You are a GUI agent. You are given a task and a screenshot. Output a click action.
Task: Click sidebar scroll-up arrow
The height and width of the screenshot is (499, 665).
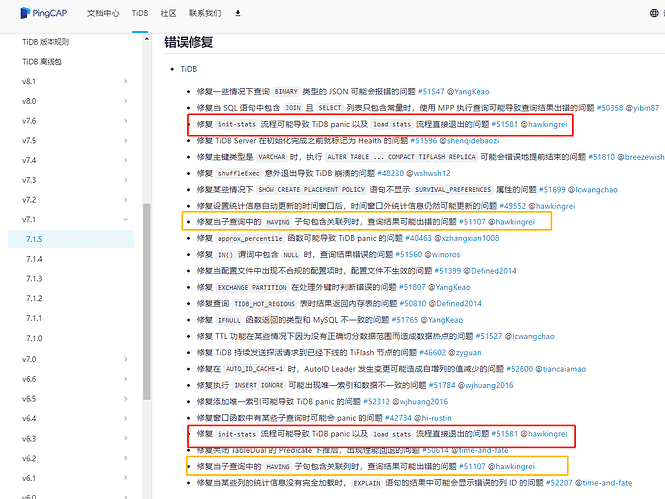[146, 39]
